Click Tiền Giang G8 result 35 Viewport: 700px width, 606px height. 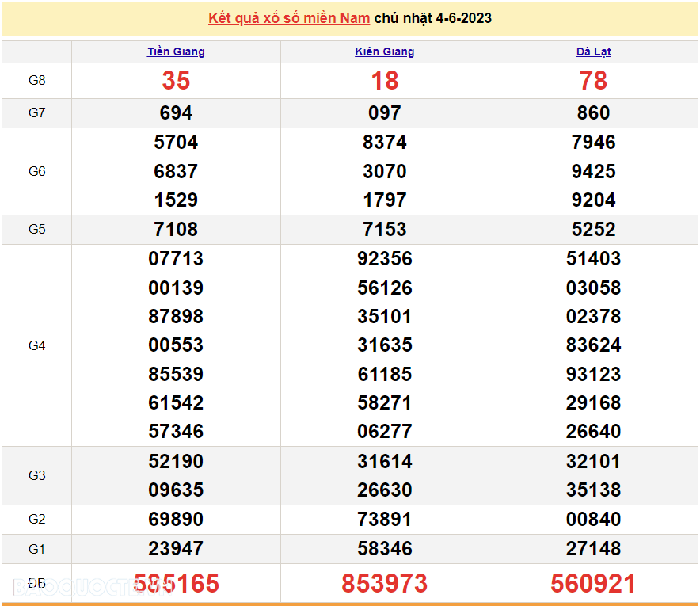tap(176, 81)
